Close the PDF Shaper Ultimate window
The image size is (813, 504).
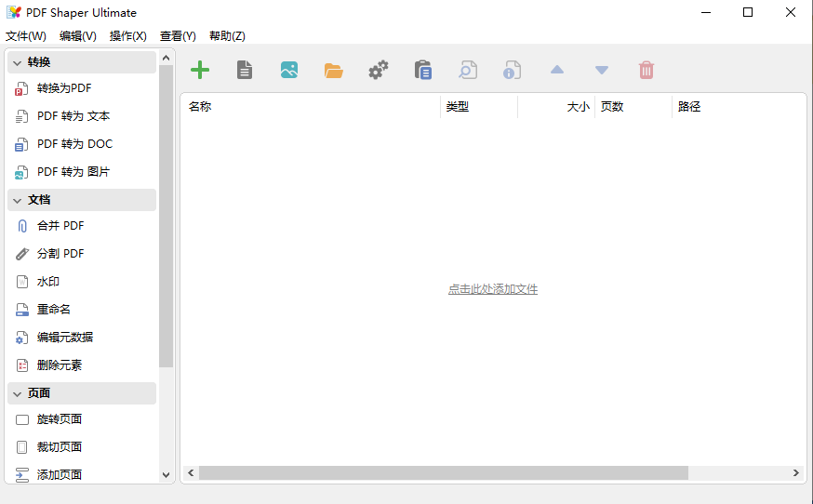(x=790, y=12)
